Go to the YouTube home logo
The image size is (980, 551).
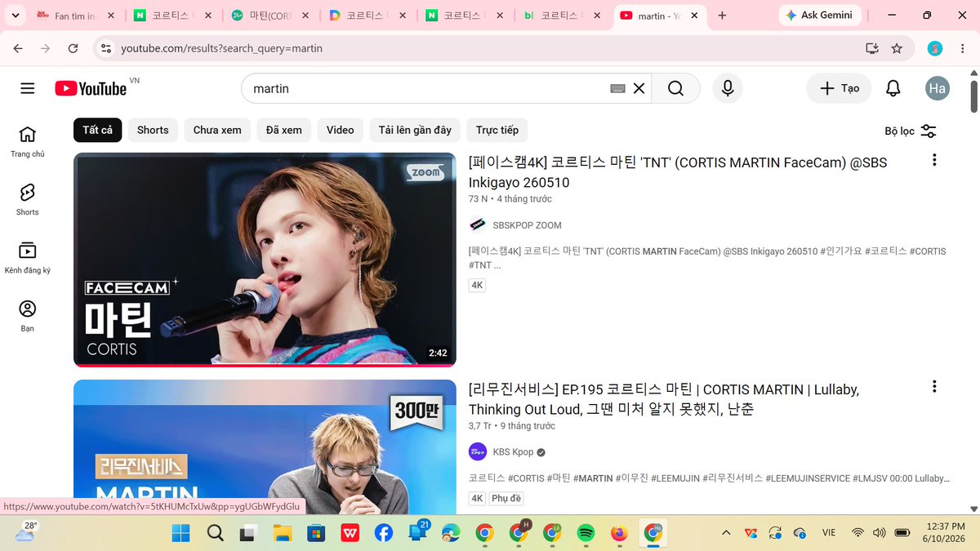tap(91, 88)
